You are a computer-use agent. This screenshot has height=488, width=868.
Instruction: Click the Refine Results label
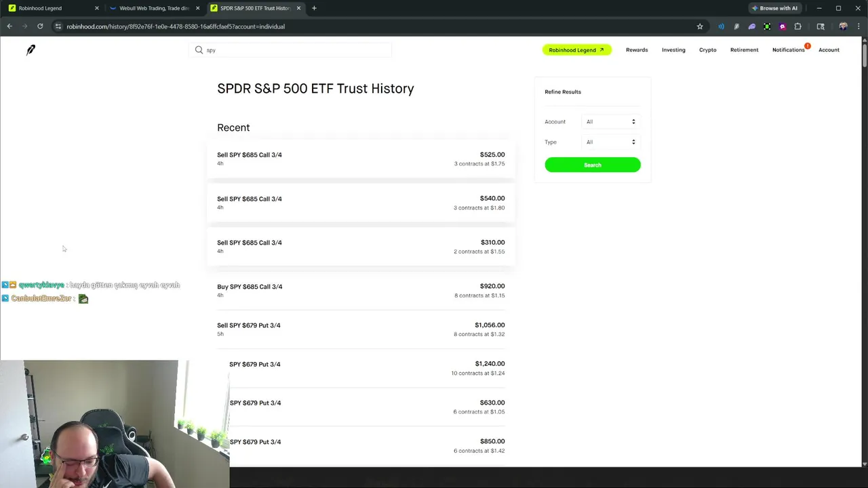coord(563,91)
